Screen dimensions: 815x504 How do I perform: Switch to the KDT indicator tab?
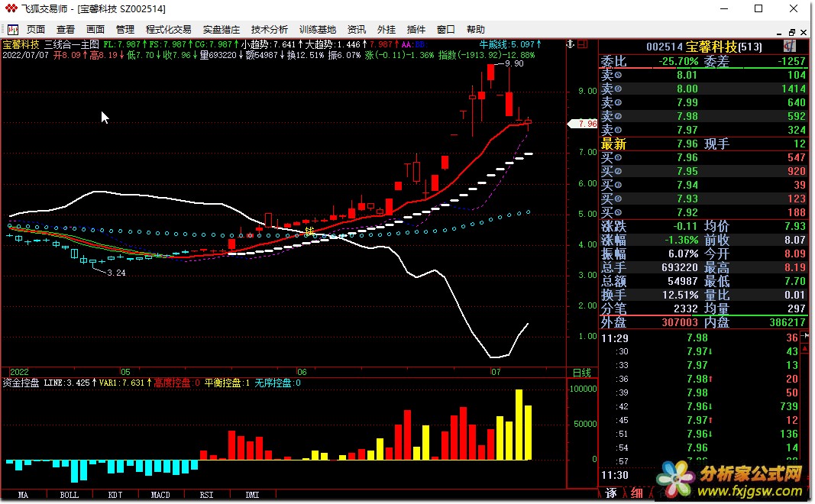point(115,495)
